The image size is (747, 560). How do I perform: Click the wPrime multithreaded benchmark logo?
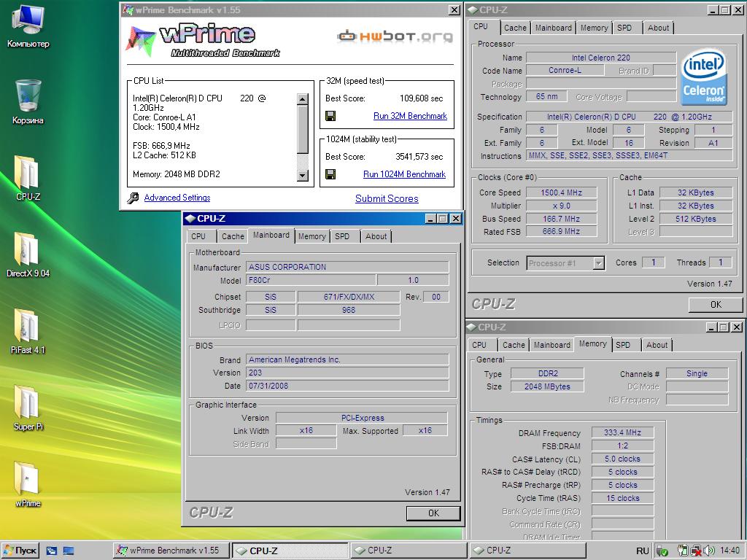point(203,41)
